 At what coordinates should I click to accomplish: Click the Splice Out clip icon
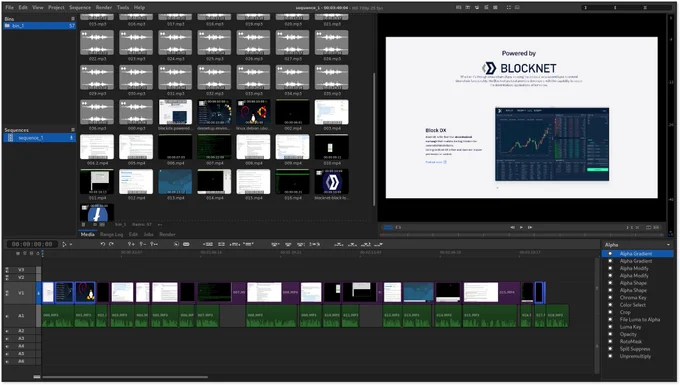(208, 245)
